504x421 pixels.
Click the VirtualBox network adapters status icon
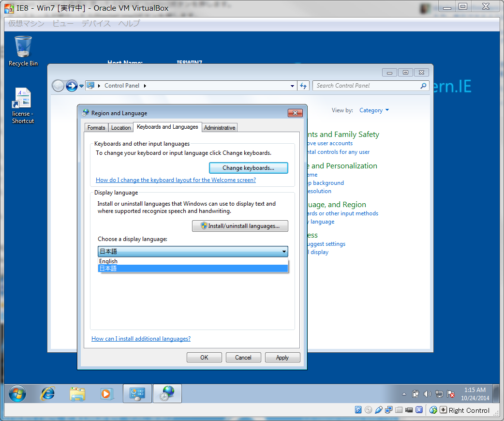pos(389,410)
